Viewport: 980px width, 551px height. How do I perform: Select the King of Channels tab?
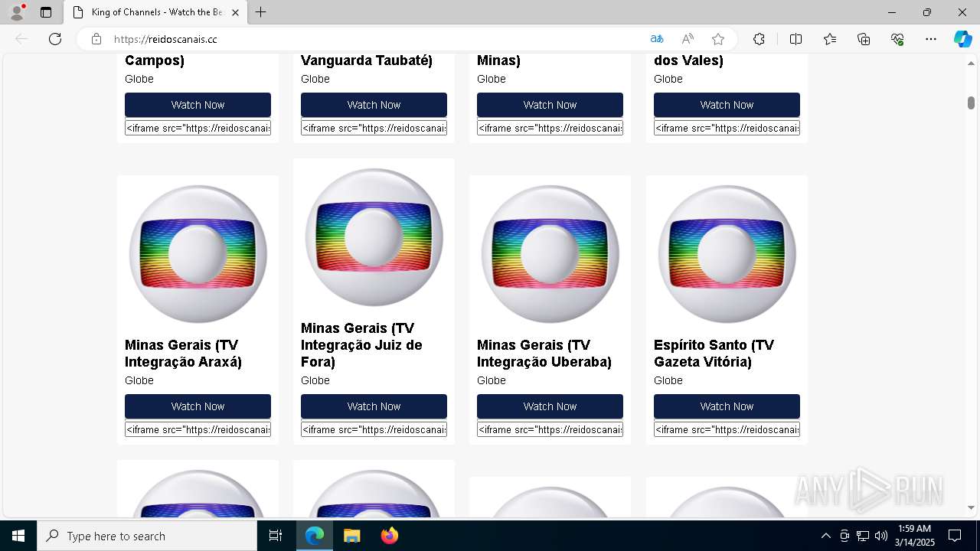155,12
